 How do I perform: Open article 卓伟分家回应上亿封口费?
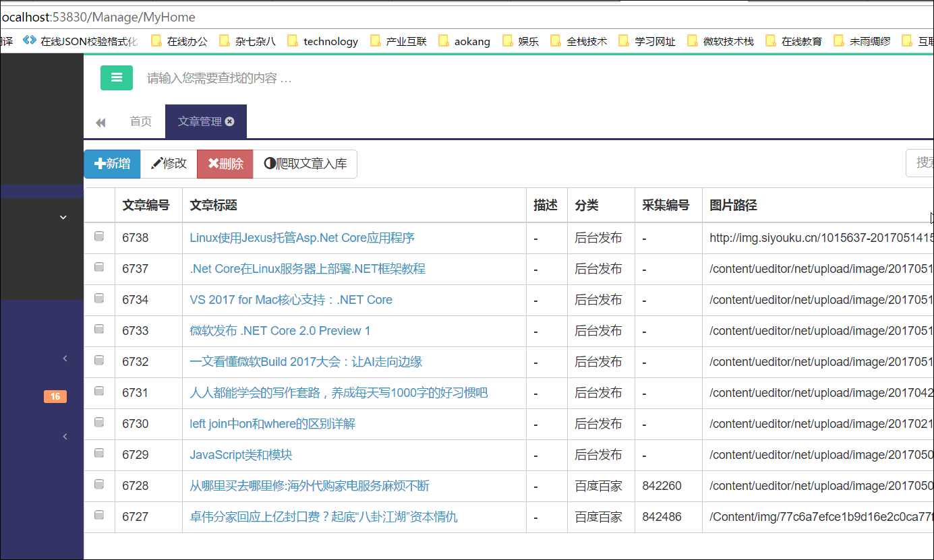[324, 517]
